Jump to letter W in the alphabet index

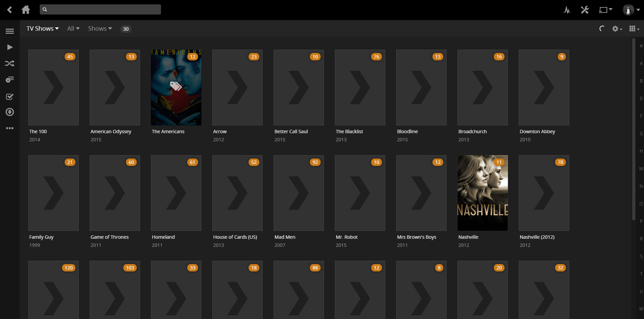(x=641, y=309)
